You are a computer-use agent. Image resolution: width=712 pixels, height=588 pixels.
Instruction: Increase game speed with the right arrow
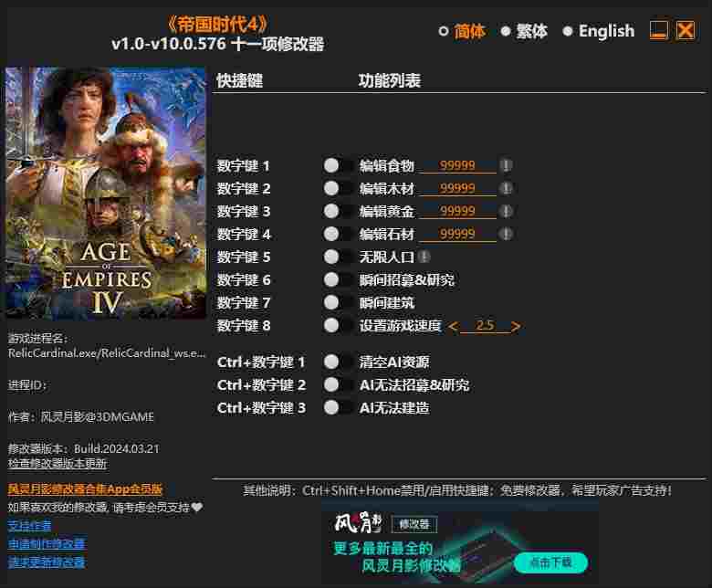516,326
